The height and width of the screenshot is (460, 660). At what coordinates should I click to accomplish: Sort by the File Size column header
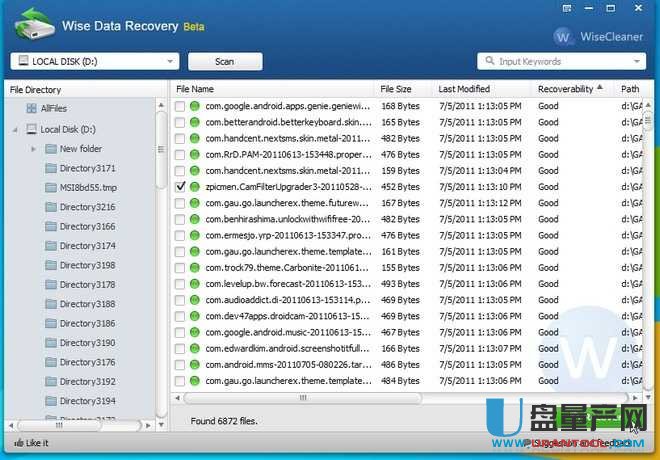coord(395,89)
